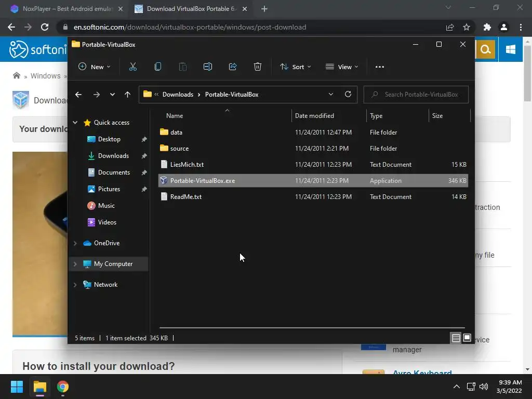
Task: Select Videos in navigation pane
Action: click(x=107, y=222)
